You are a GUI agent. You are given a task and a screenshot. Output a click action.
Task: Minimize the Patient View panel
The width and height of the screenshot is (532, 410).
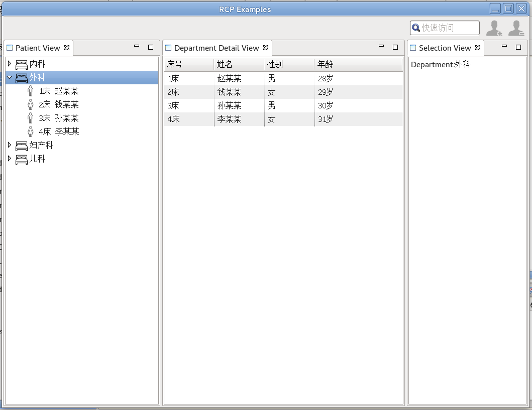click(x=137, y=46)
